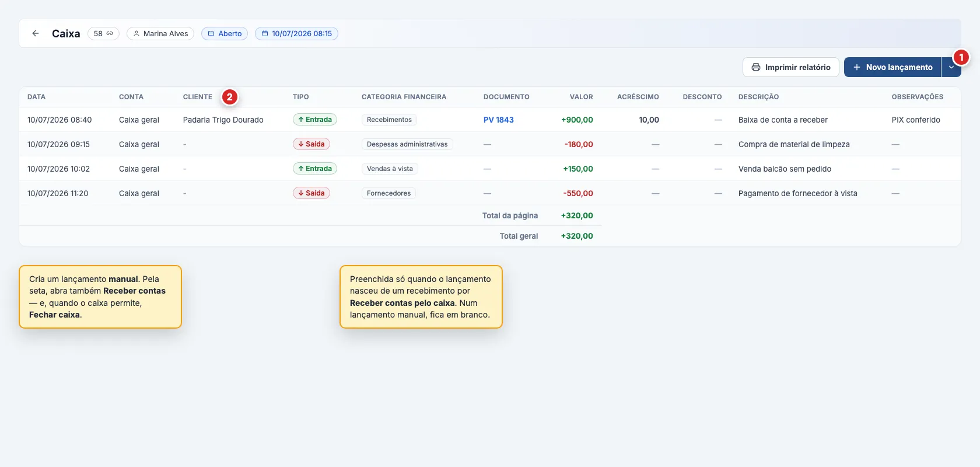Click the CATEGORIA FINANCEIRA column header
The width and height of the screenshot is (980, 467).
point(404,97)
